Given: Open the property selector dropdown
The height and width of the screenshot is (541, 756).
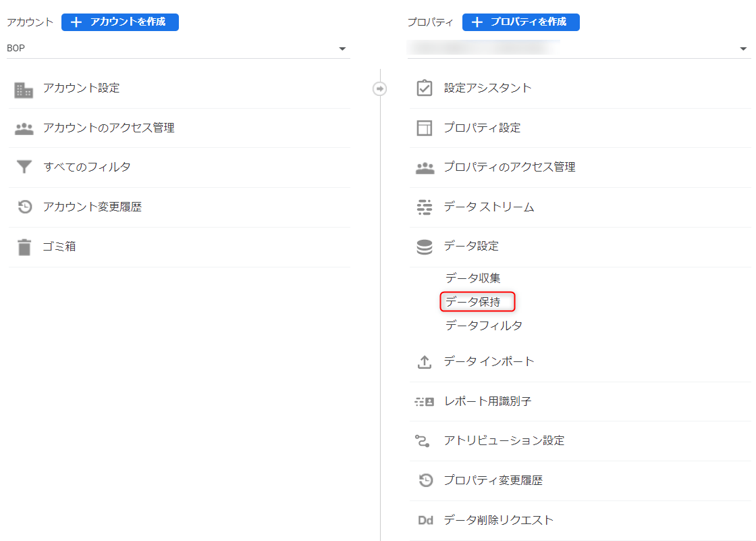Looking at the screenshot, I should [579, 48].
